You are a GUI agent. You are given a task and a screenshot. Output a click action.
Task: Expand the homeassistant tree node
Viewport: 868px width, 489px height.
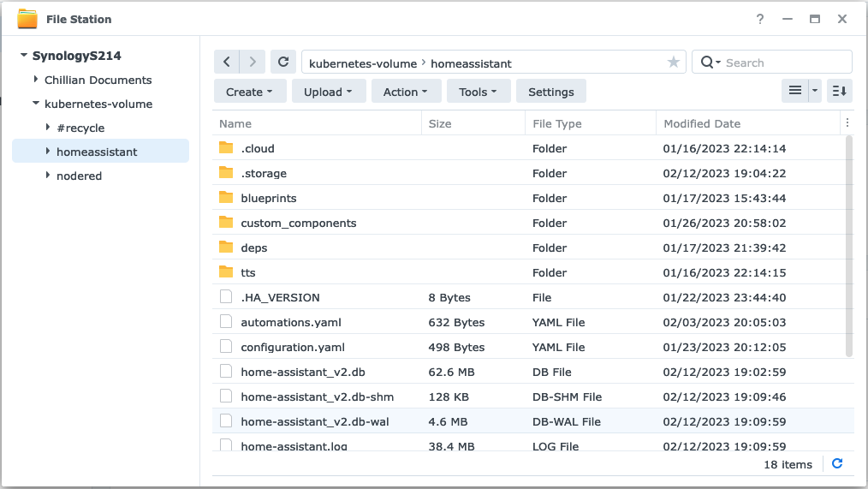pos(48,152)
